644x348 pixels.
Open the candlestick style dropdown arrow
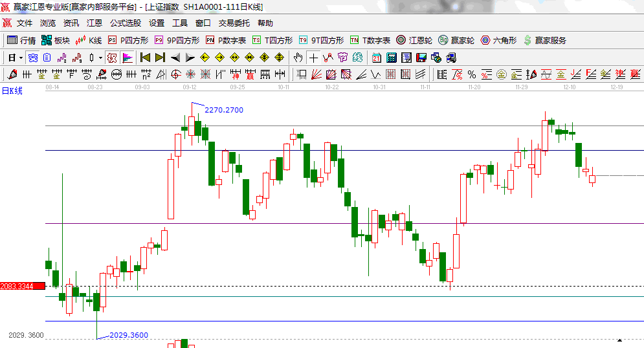(100, 58)
